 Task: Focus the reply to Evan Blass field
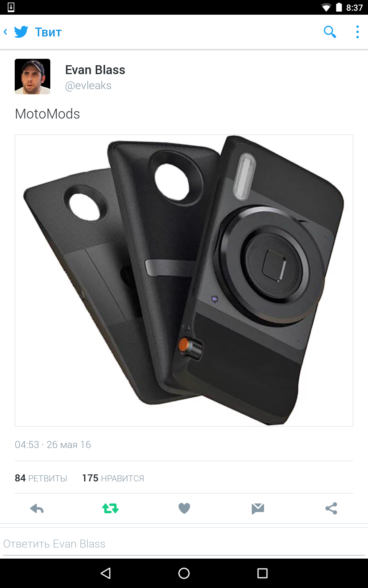pos(184,544)
